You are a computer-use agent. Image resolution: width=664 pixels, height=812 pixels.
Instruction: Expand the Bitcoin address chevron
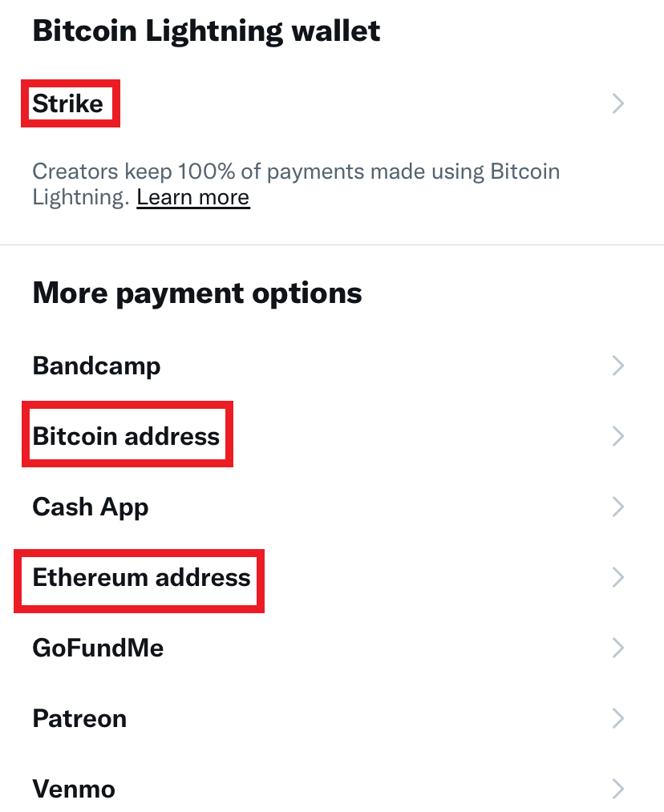click(x=617, y=435)
